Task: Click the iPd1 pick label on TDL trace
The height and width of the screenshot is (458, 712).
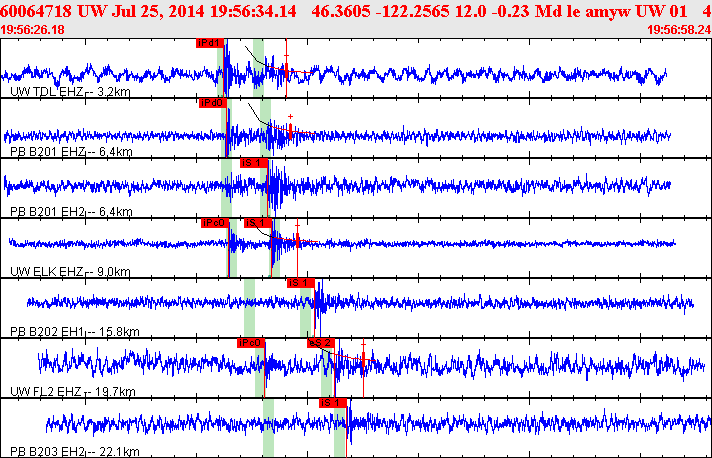Action: point(210,43)
